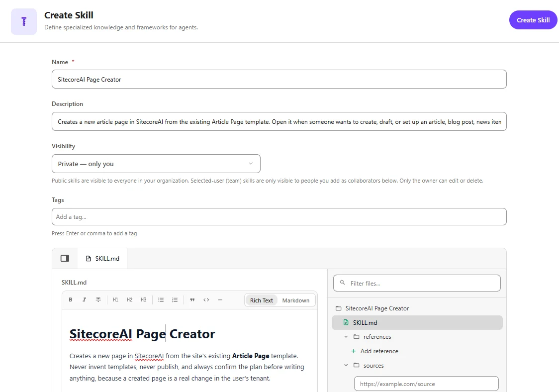Insert a bulleted list

(161, 299)
